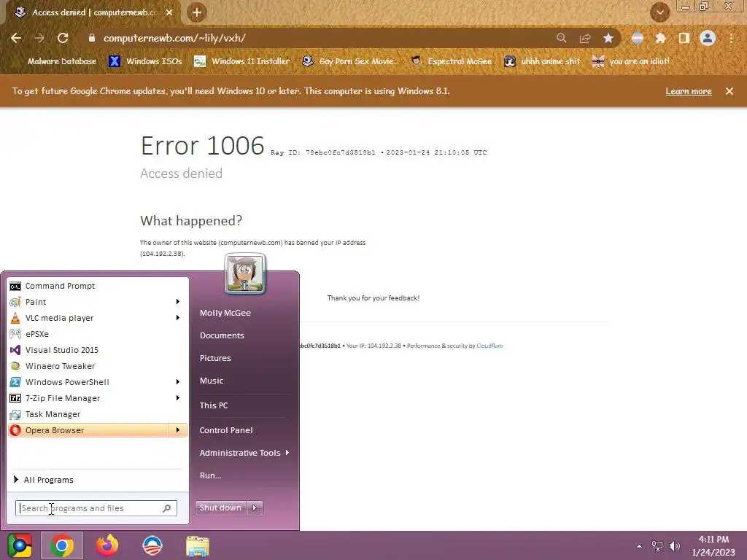Open the uhhh anime bookmark
The width and height of the screenshot is (747, 560).
542,61
